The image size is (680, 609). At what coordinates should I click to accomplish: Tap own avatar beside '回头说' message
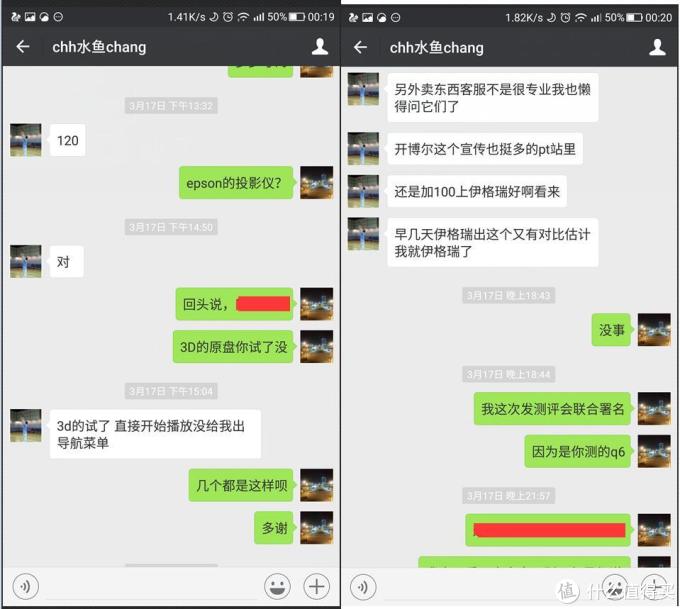pyautogui.click(x=317, y=304)
